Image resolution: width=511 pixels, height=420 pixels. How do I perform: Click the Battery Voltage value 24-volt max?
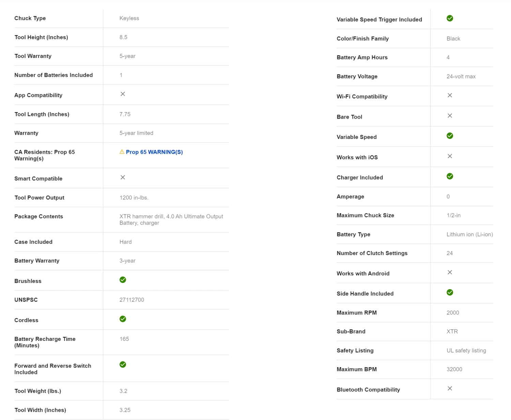pos(461,77)
